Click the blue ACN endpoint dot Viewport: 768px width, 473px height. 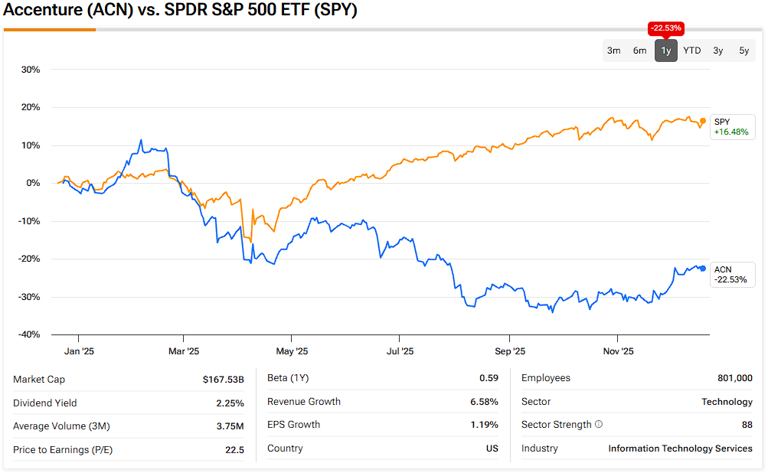pyautogui.click(x=703, y=268)
